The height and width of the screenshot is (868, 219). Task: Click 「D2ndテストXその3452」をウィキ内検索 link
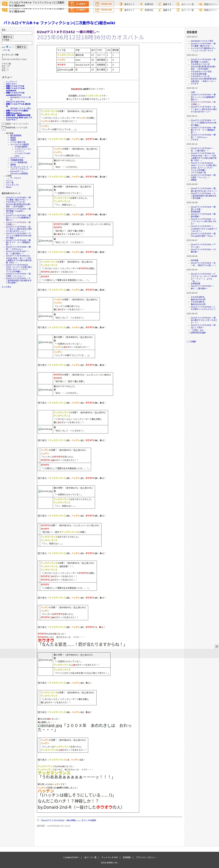point(68,820)
